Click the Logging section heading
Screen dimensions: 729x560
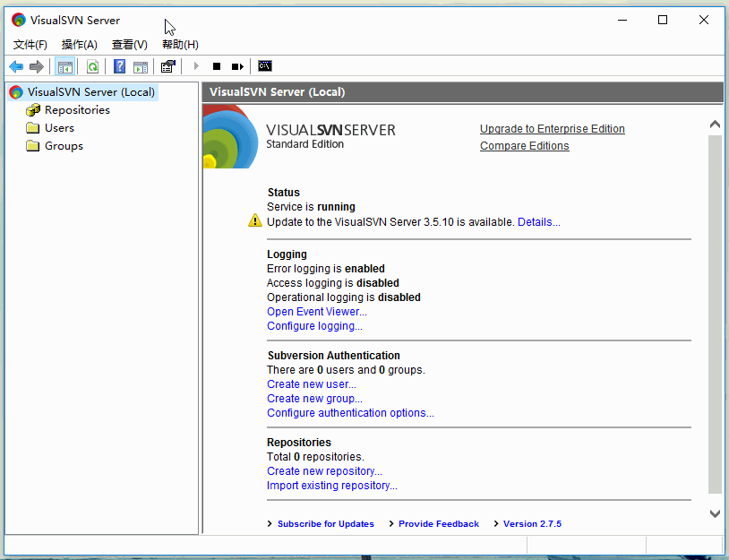tap(287, 254)
